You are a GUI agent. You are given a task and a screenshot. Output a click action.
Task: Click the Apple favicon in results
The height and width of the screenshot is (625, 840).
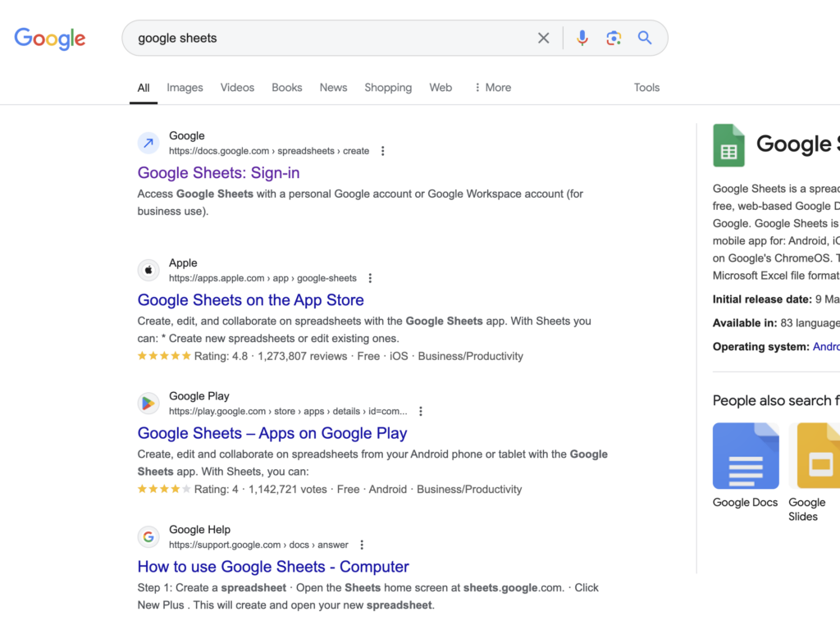pos(148,270)
